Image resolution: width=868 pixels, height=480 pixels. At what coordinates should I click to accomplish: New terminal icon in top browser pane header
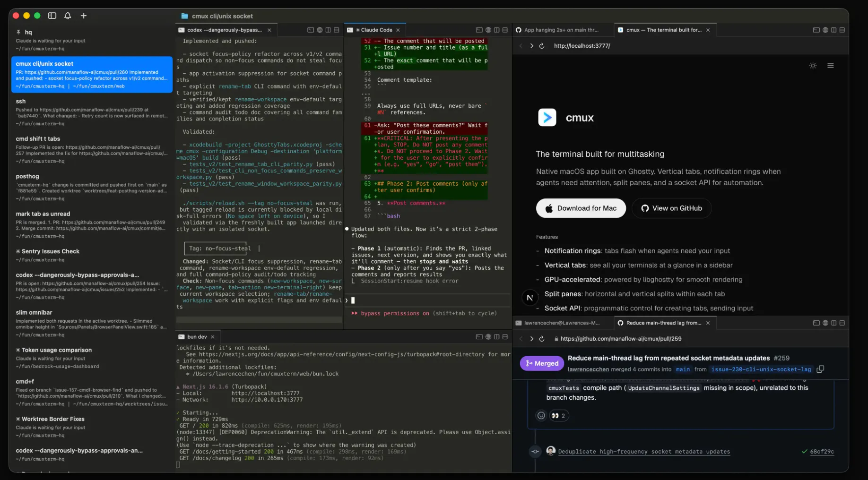tap(816, 30)
